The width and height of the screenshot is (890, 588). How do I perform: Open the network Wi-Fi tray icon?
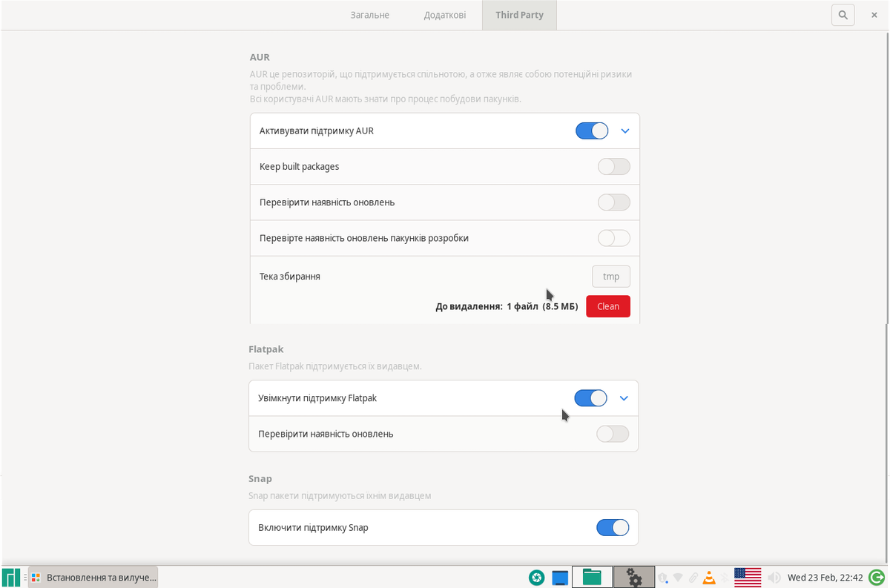678,577
